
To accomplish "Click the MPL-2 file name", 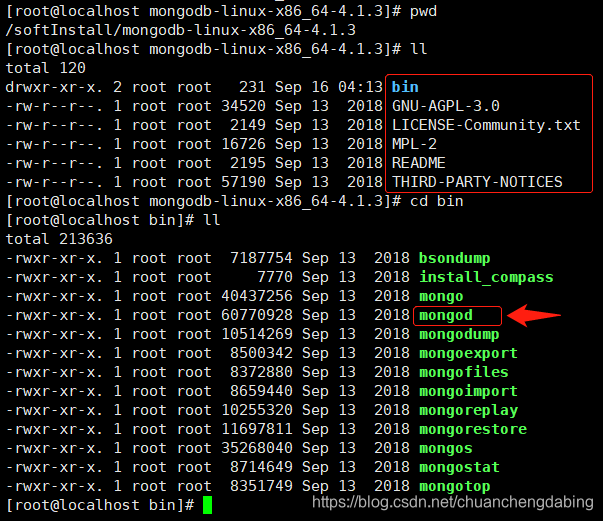I will pyautogui.click(x=414, y=144).
